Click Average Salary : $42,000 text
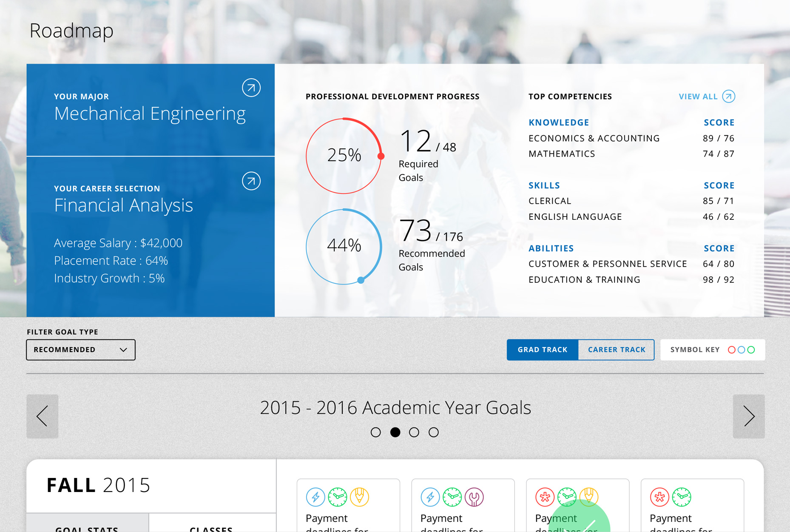790x532 pixels. (118, 243)
